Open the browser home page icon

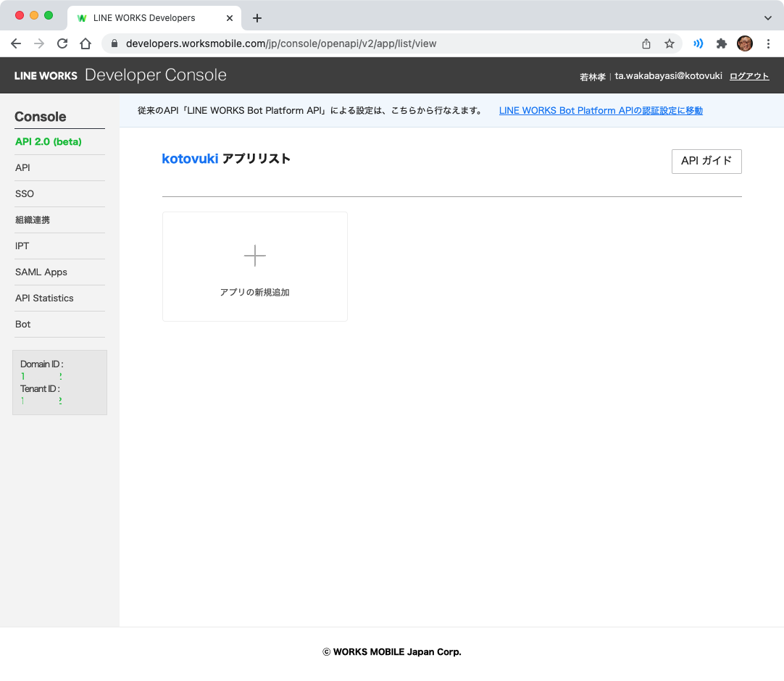point(86,43)
